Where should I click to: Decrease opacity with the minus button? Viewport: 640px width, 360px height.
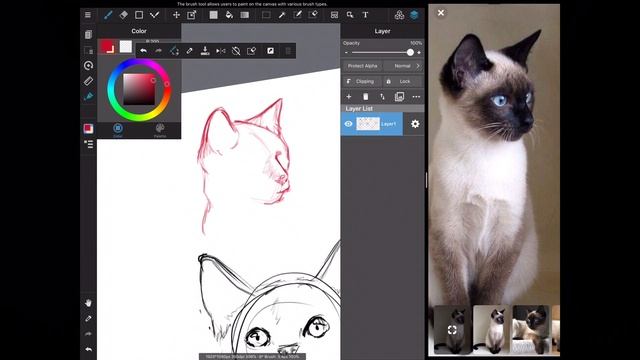[346, 53]
